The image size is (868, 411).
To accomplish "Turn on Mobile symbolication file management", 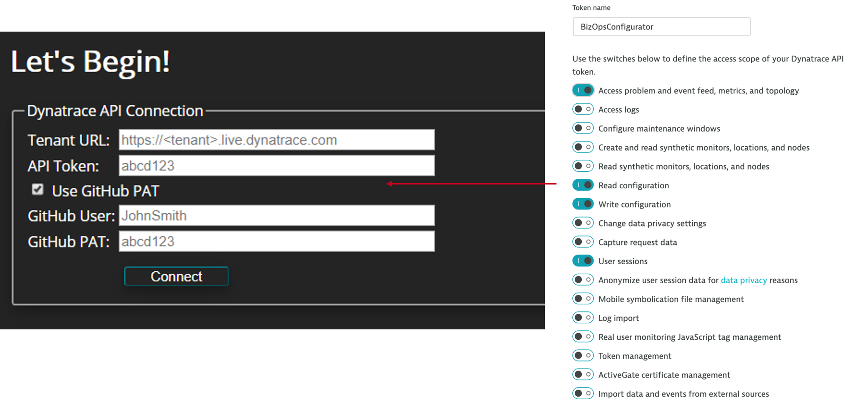I will 583,299.
